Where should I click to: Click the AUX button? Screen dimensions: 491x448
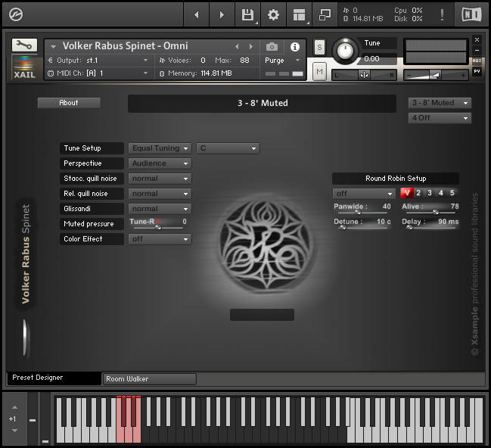pyautogui.click(x=477, y=61)
